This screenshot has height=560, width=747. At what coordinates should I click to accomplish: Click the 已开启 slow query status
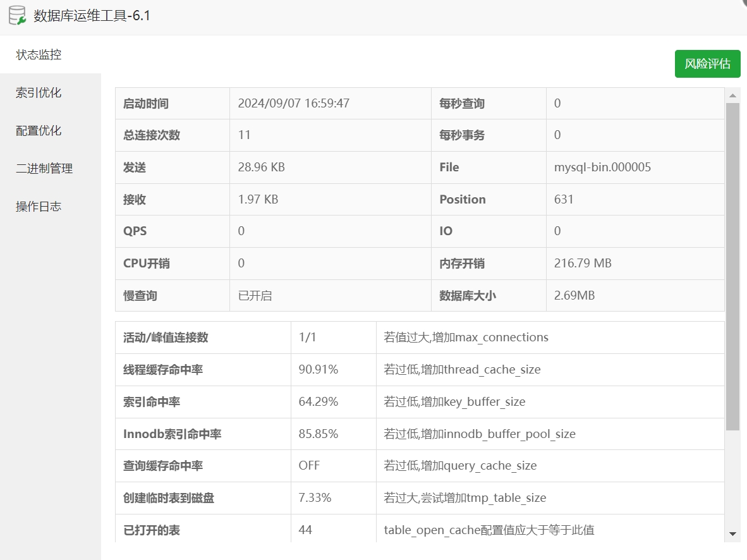[256, 295]
